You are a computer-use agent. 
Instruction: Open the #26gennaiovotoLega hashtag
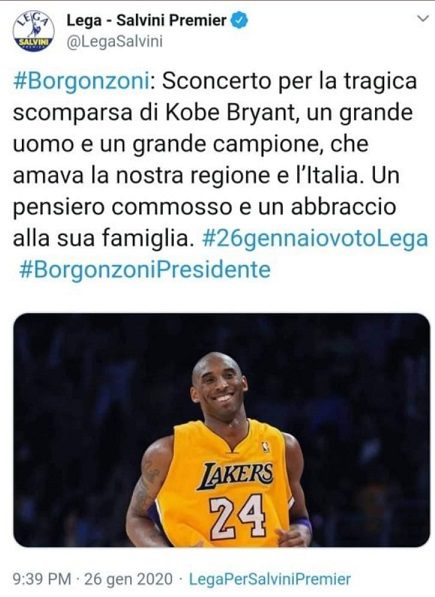315,239
